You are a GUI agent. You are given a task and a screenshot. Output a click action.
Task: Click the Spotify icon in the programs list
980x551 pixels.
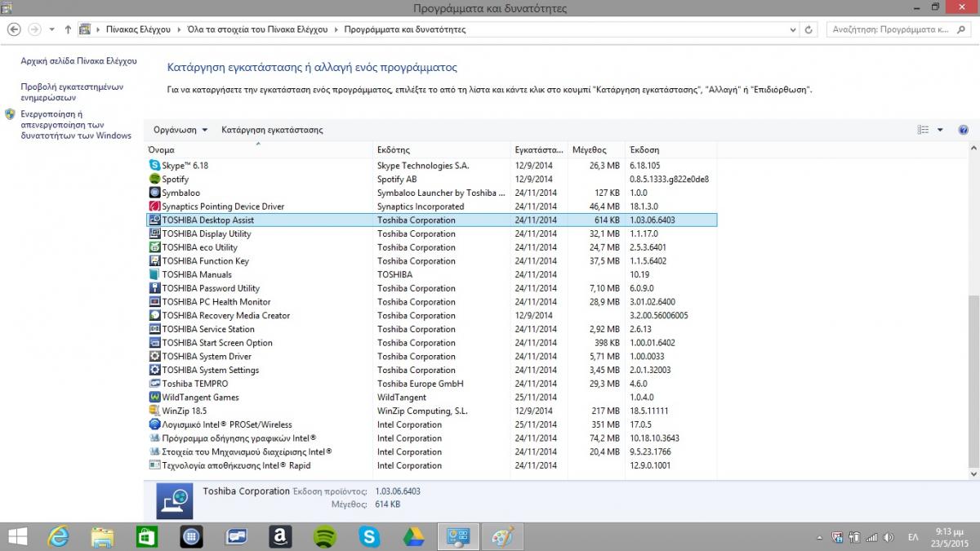click(155, 179)
